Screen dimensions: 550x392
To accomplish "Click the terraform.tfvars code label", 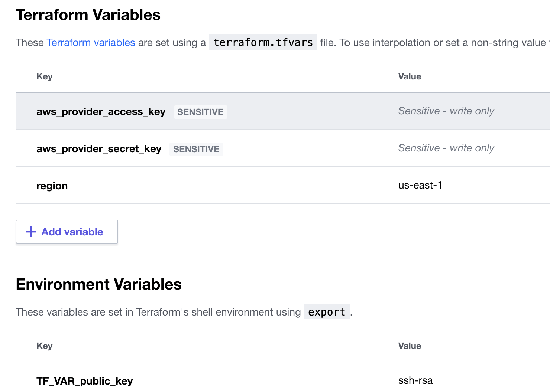I will tap(263, 42).
